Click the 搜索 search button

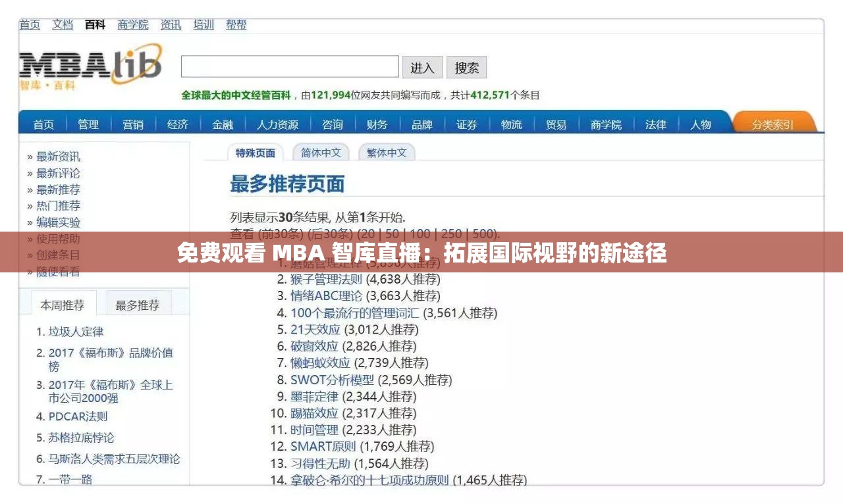466,67
